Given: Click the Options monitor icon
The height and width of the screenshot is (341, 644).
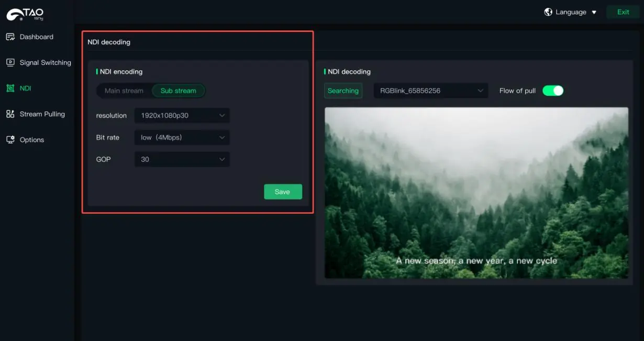Looking at the screenshot, I should 10,139.
